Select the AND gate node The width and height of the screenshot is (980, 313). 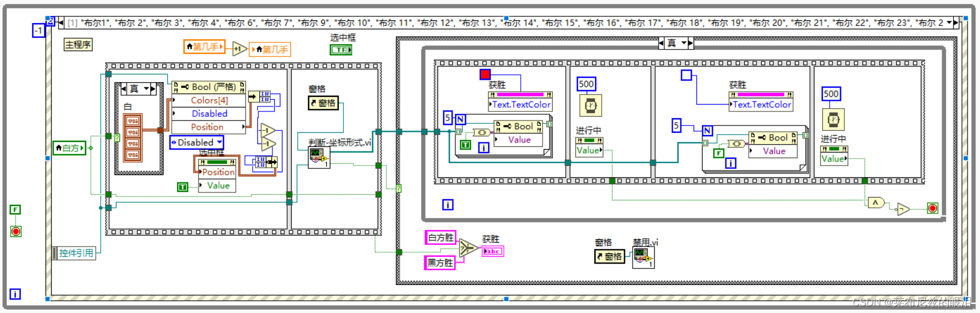pos(876,203)
